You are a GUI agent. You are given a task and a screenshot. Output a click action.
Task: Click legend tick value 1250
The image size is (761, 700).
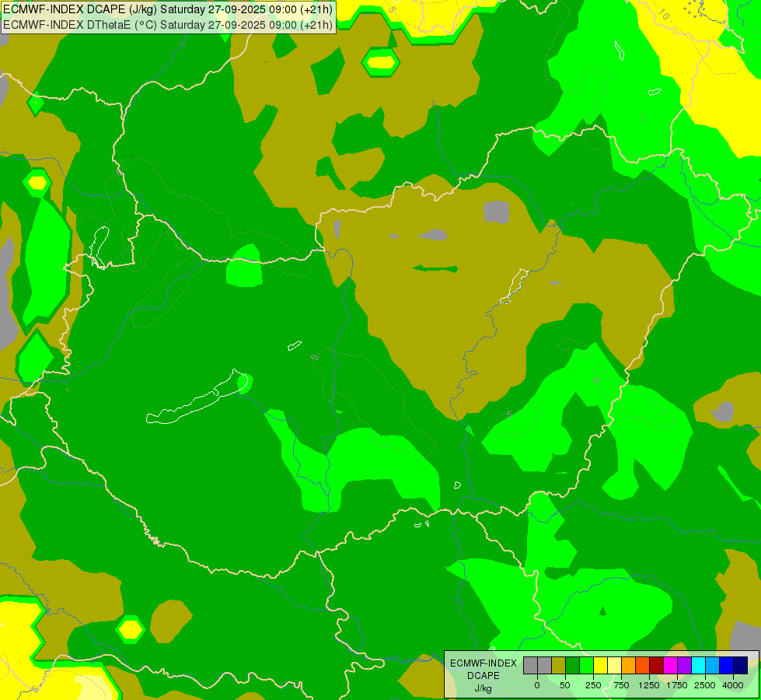tap(649, 685)
